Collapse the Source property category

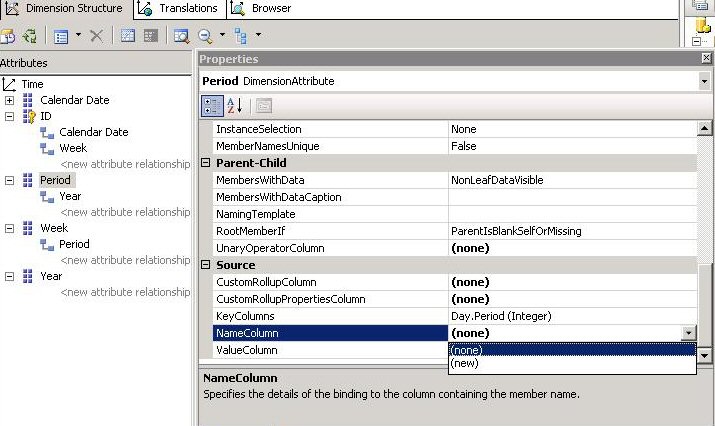point(206,265)
